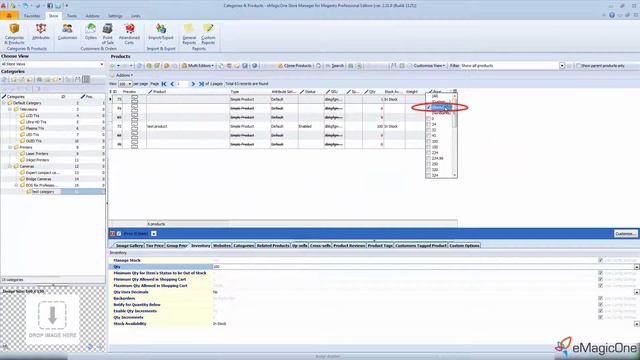
Task: Click the column chooser icon above filter list
Action: tap(455, 91)
